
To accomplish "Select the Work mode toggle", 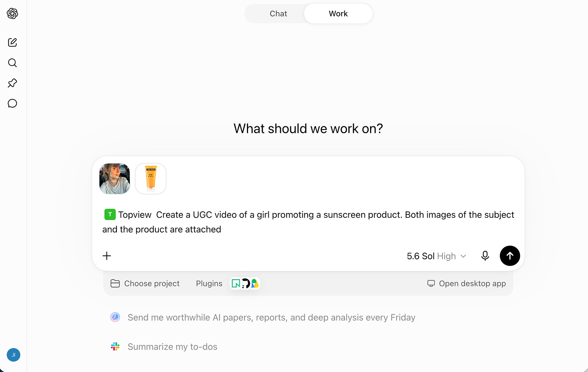I will (x=338, y=14).
